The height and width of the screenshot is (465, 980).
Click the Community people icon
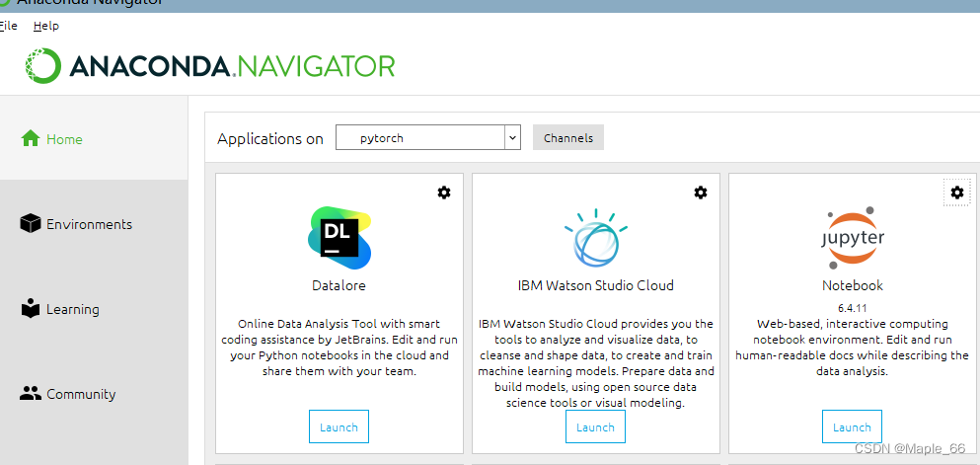click(x=31, y=394)
